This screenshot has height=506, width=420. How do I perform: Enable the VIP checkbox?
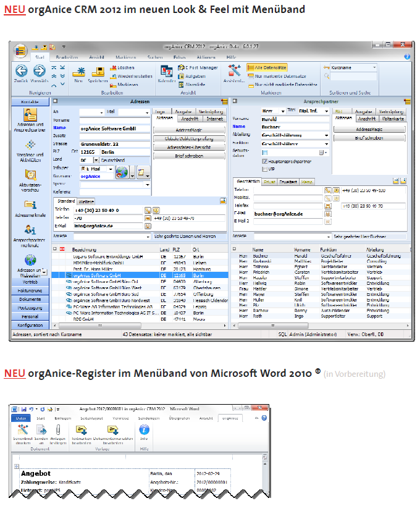tap(265, 169)
